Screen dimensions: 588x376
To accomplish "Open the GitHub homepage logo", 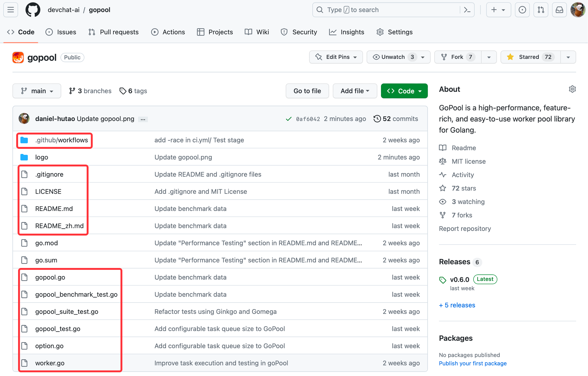I will point(33,10).
